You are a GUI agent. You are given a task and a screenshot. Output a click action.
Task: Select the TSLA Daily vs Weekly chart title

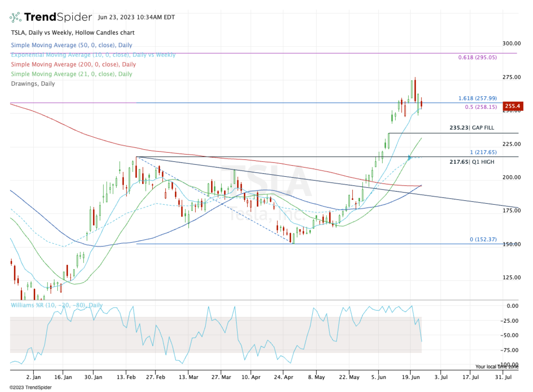72,32
